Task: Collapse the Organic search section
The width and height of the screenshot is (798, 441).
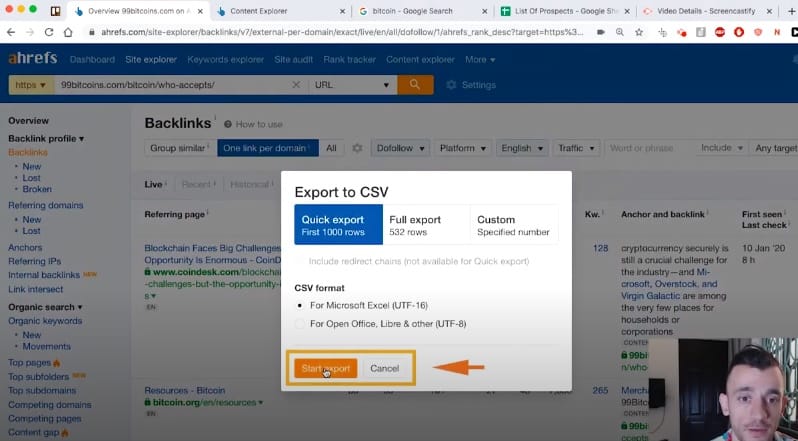Action: point(45,307)
